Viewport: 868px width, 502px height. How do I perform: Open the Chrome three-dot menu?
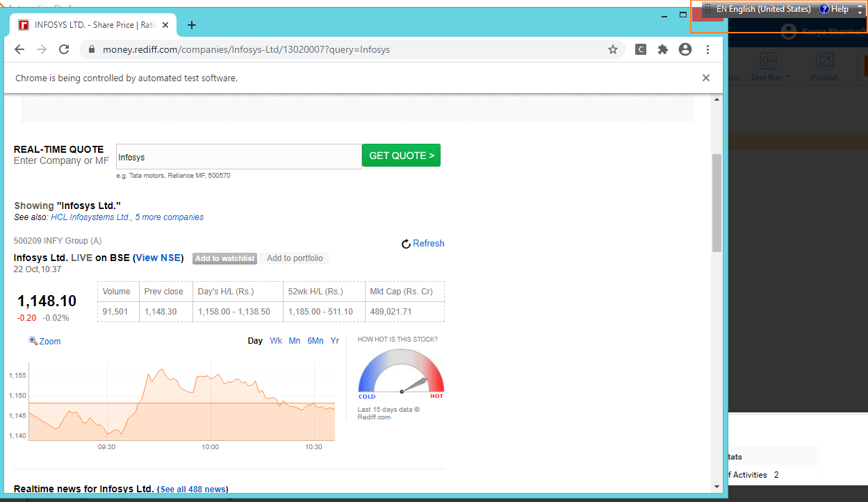[x=707, y=49]
